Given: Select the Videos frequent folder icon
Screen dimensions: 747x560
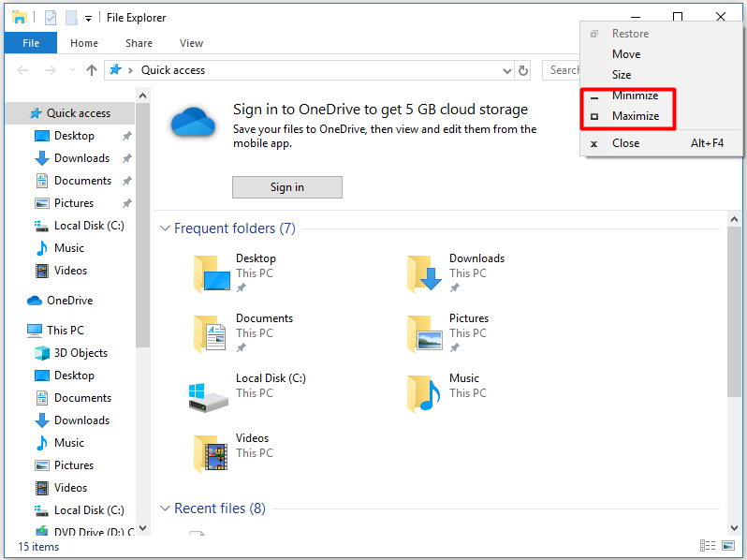Looking at the screenshot, I should (x=210, y=453).
